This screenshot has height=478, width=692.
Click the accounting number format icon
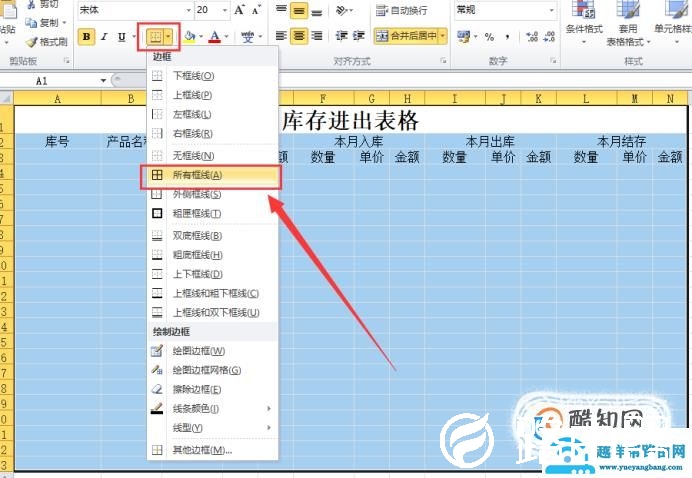coord(464,37)
